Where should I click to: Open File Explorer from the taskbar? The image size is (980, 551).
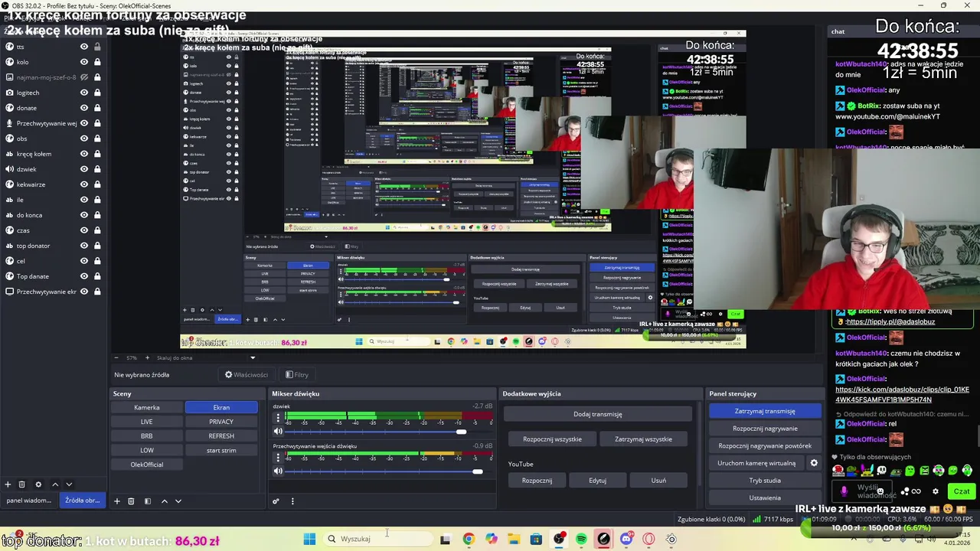(x=514, y=539)
